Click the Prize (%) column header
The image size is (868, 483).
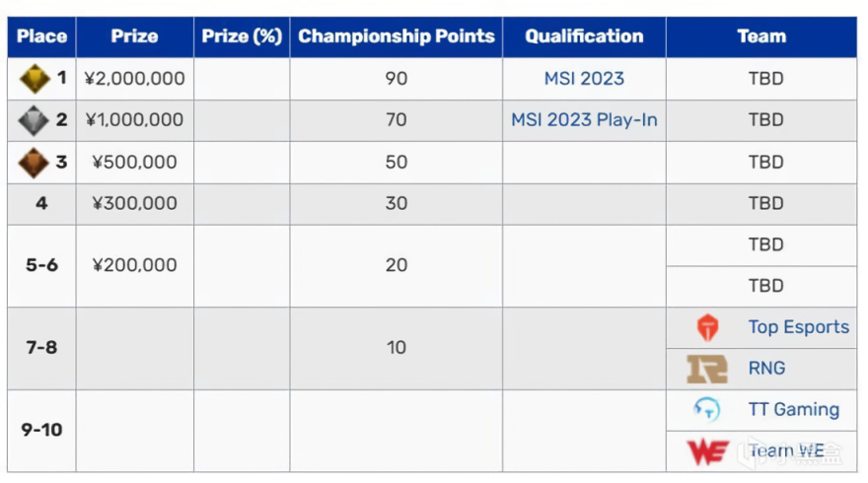[242, 36]
